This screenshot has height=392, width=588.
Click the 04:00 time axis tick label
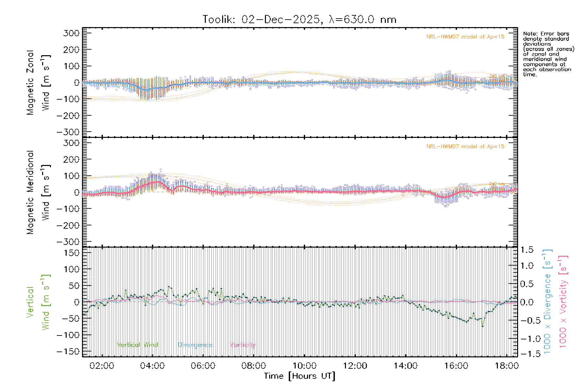[152, 366]
